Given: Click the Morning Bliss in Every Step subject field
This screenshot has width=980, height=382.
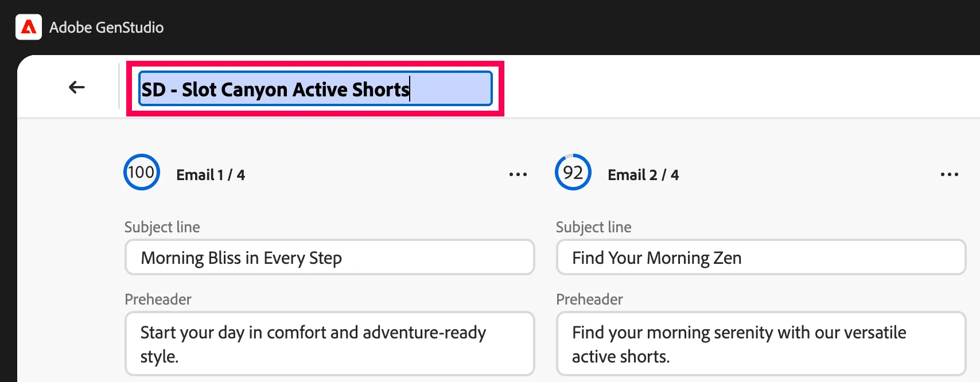Looking at the screenshot, I should pos(330,258).
